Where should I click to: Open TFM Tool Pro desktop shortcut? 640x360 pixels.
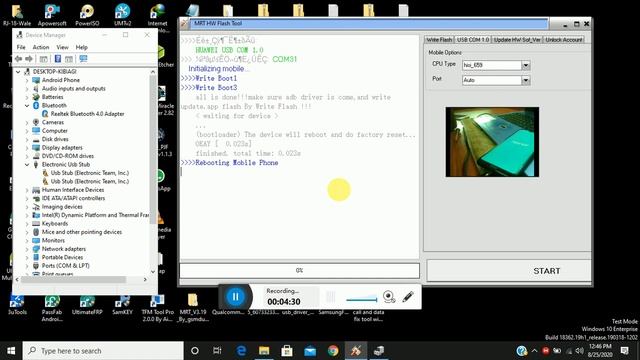(x=158, y=309)
